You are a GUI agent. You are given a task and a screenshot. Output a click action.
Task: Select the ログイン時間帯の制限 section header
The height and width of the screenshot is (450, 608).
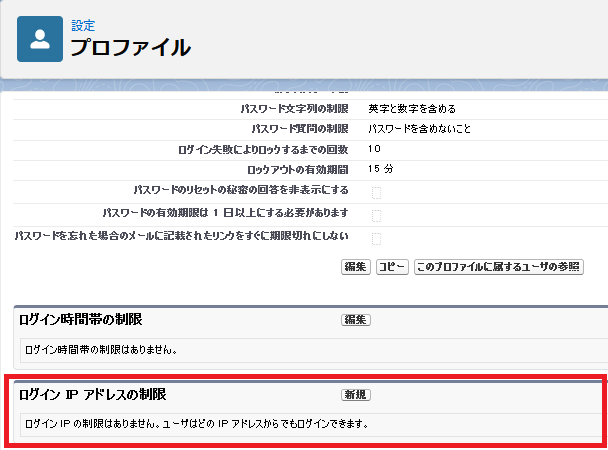click(81, 320)
